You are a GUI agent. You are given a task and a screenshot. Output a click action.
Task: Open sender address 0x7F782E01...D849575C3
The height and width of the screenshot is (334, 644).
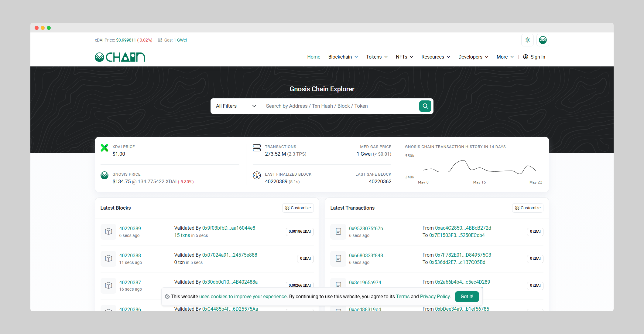pyautogui.click(x=463, y=255)
